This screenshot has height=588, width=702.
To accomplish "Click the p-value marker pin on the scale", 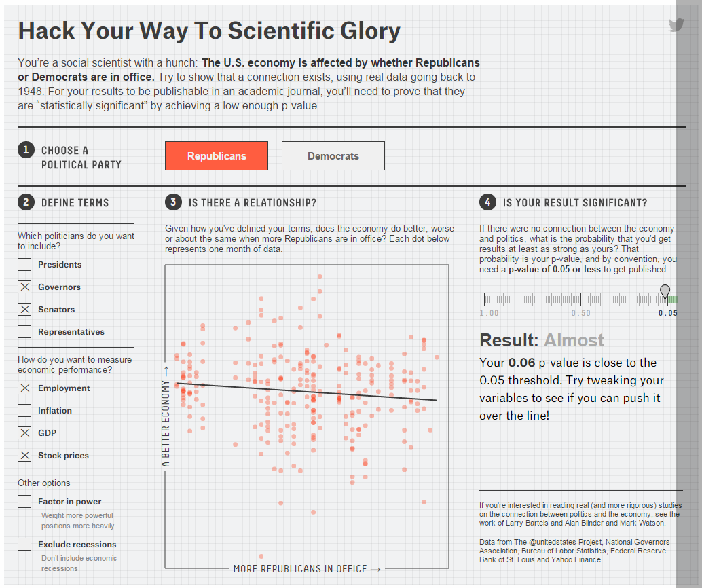I will [x=665, y=291].
